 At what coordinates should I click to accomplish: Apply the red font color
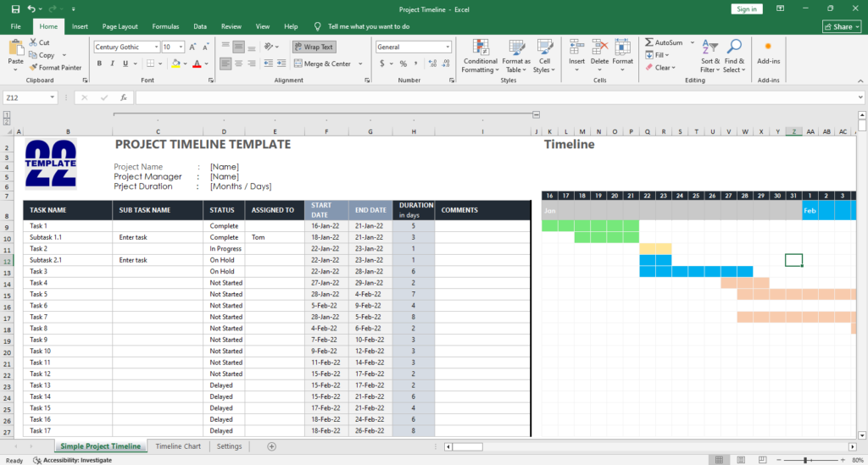tap(197, 64)
